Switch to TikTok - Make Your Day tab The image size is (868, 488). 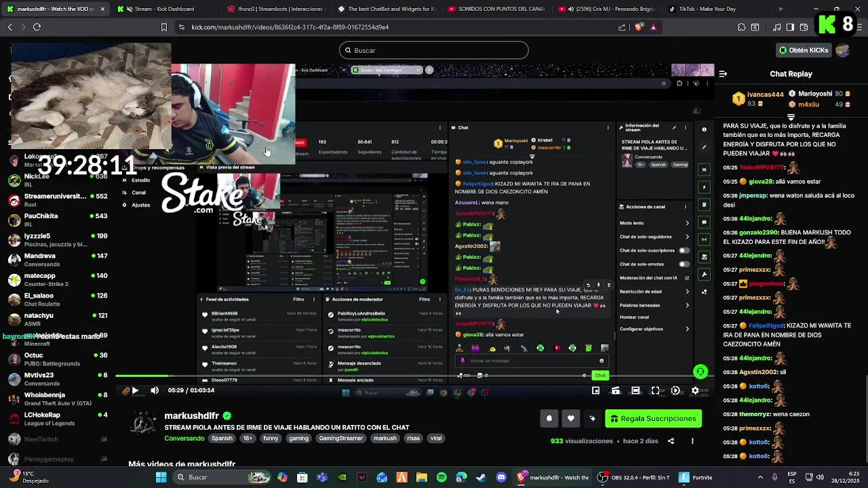pyautogui.click(x=717, y=9)
